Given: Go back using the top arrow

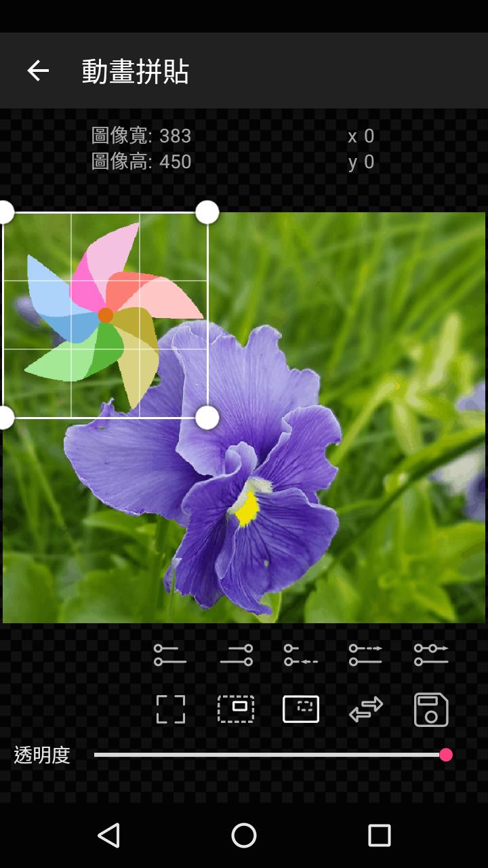Looking at the screenshot, I should pyautogui.click(x=38, y=71).
